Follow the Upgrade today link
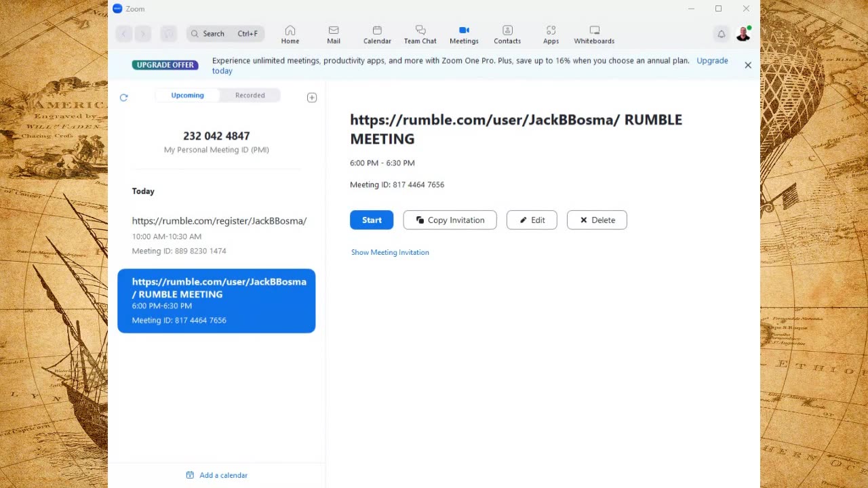 [712, 60]
